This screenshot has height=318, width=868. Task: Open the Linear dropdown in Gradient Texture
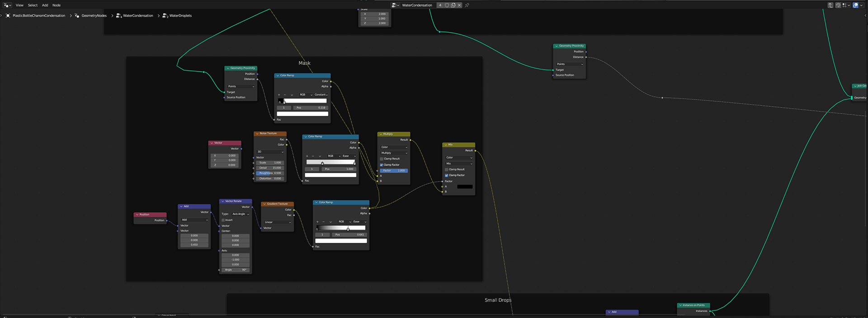click(278, 222)
